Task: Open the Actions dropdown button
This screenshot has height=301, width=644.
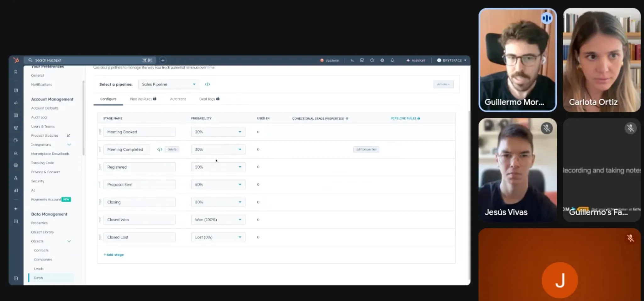Action: click(x=443, y=84)
